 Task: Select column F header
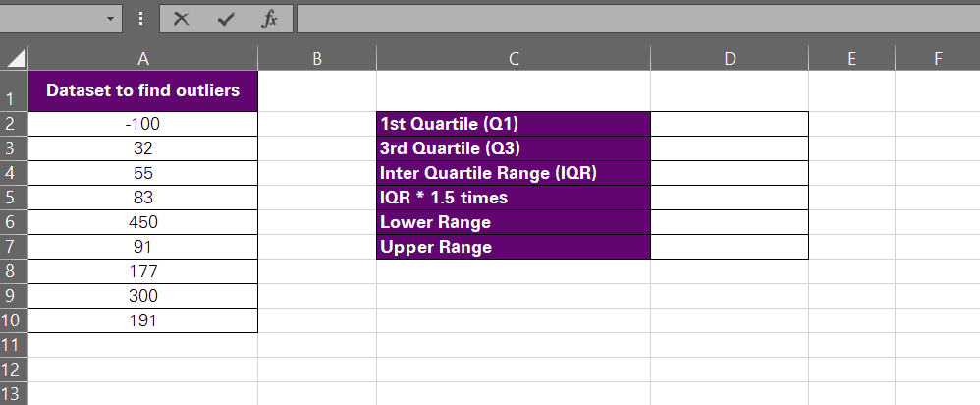coord(938,58)
